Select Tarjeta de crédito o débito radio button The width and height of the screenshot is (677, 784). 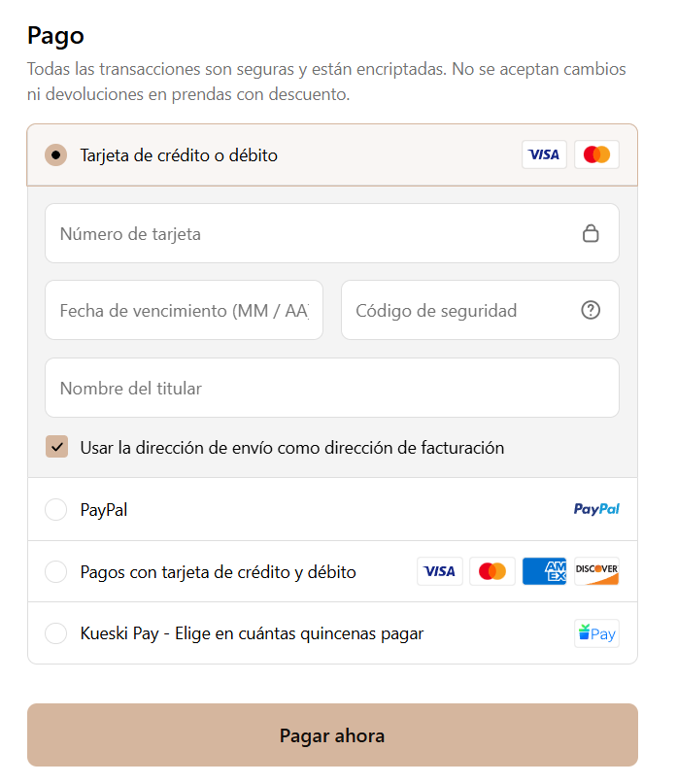tap(56, 155)
